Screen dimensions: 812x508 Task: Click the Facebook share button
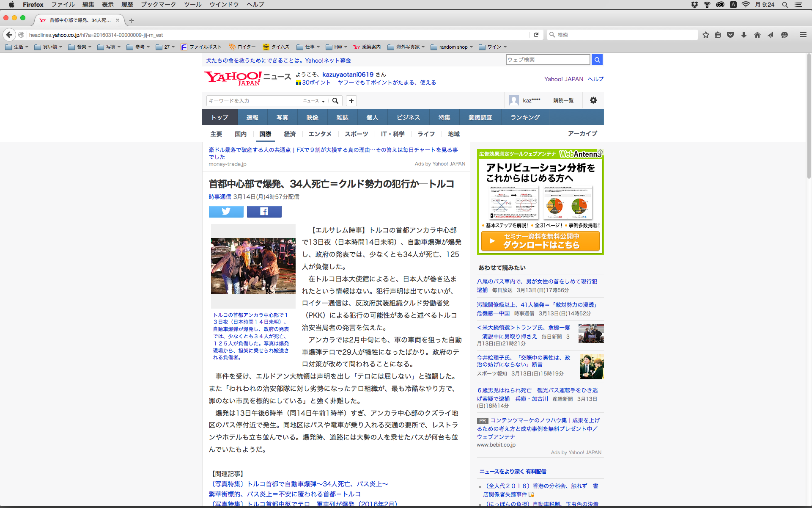tap(264, 211)
